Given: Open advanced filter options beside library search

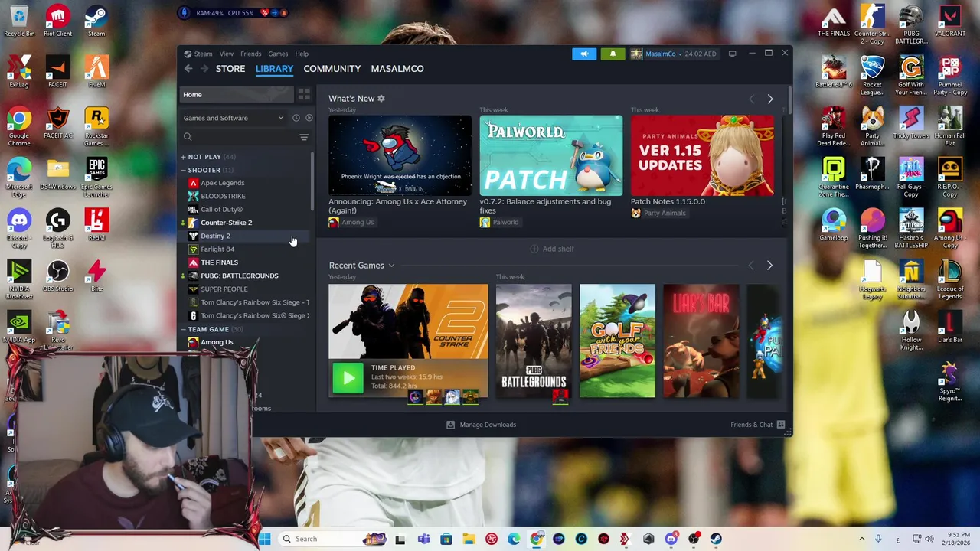Looking at the screenshot, I should pos(304,137).
